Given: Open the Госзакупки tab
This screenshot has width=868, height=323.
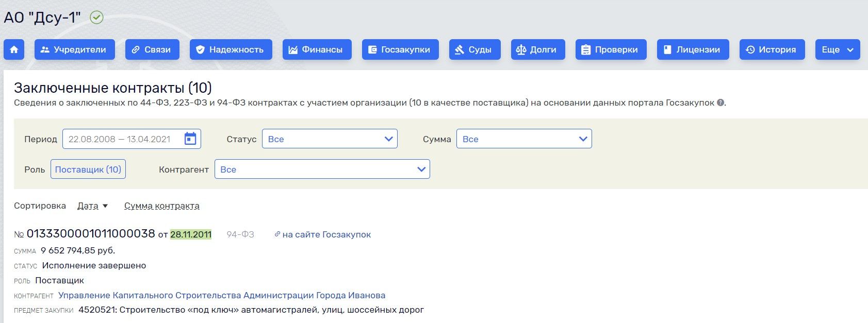Looking at the screenshot, I should tap(400, 49).
